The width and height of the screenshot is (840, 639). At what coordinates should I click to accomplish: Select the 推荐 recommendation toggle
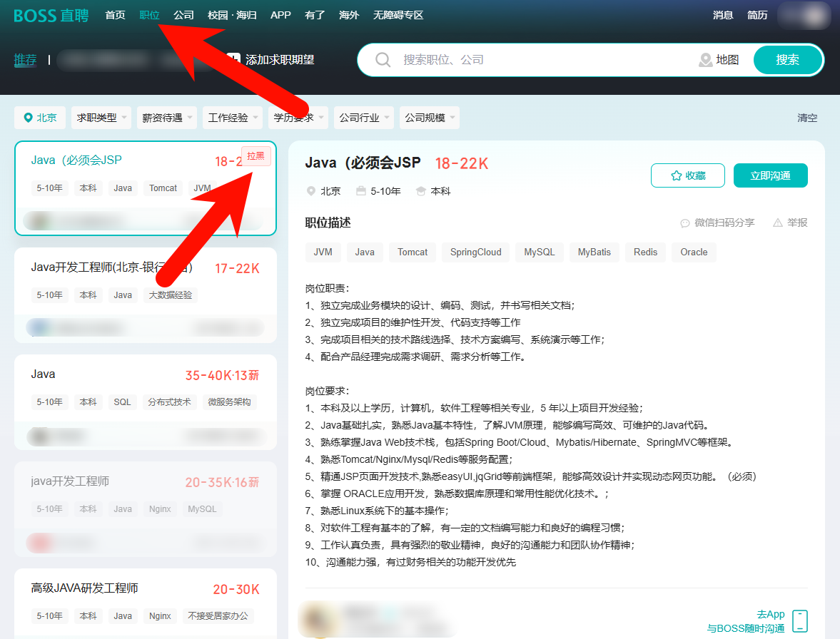pos(25,60)
